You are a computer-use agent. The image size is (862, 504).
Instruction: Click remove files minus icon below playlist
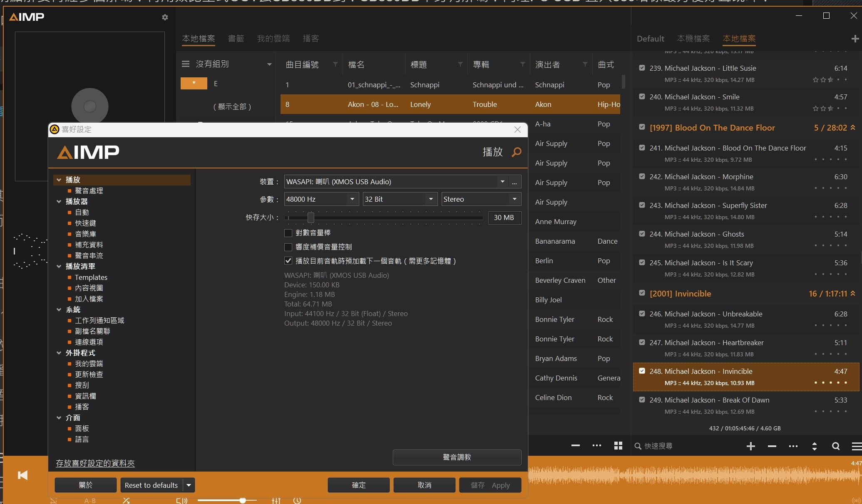(x=772, y=446)
